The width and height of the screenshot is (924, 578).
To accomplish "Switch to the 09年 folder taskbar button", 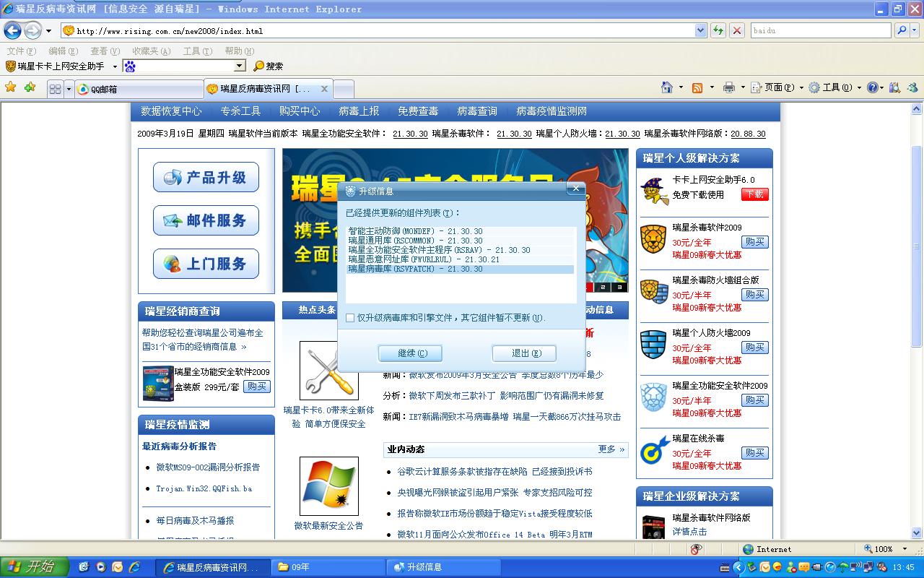I will [x=328, y=567].
